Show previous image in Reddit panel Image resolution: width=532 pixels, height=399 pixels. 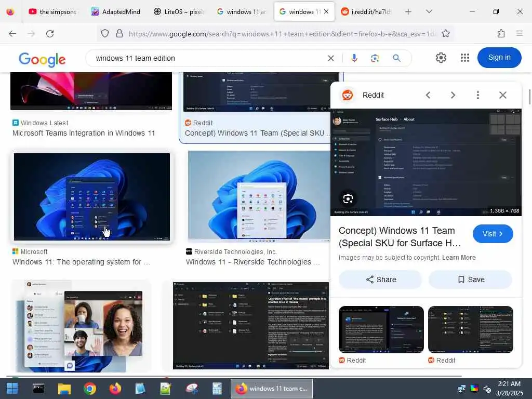coord(428,96)
